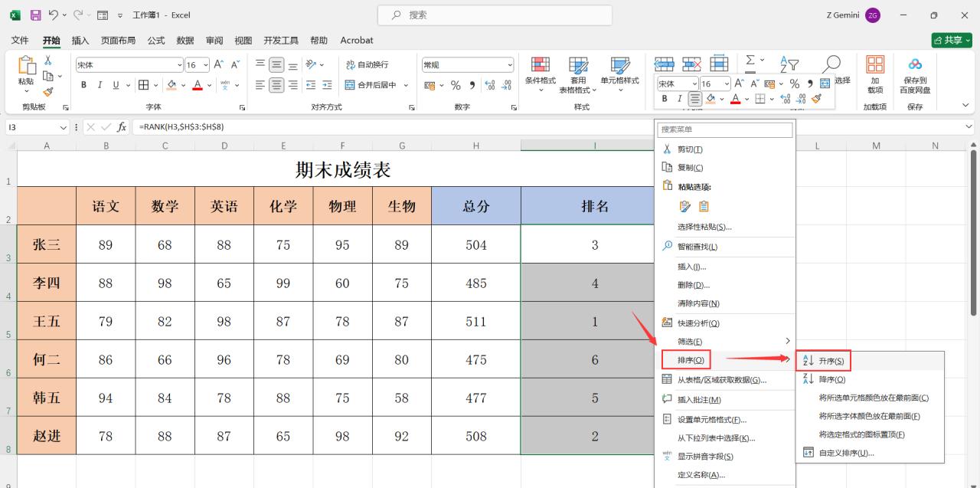Click the ribbon Orientation text angle icon
Viewport: 980px width, 488px height.
[x=311, y=64]
